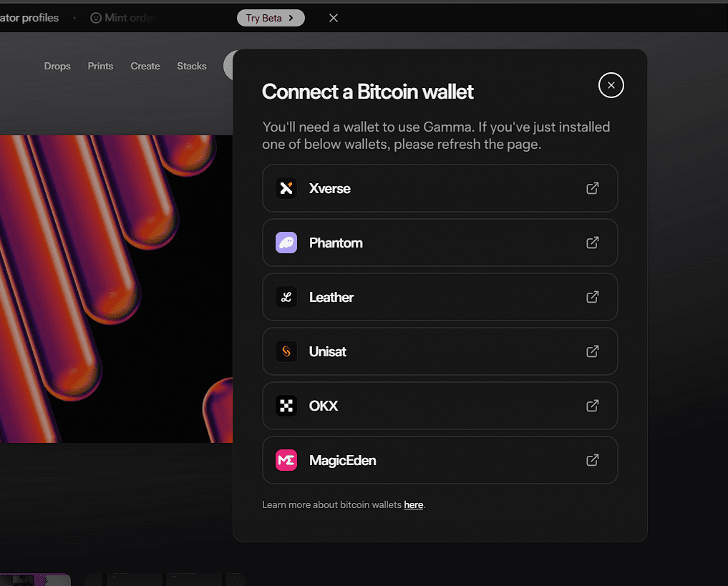Screen dimensions: 728x586
Task: Open Phantom external link icon
Action: point(593,243)
